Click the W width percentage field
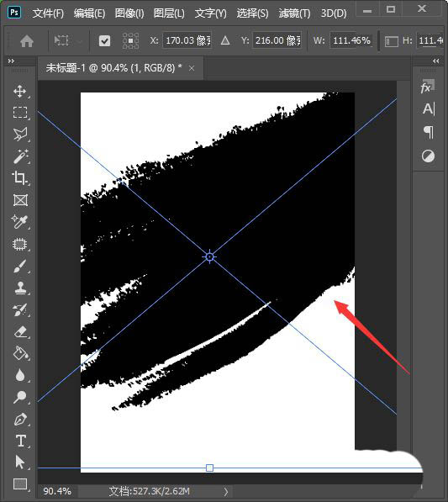 pos(351,40)
